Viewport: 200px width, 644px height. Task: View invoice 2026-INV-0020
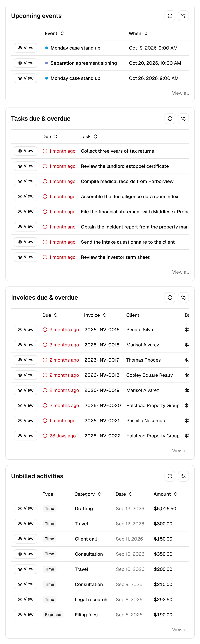[x=26, y=406]
